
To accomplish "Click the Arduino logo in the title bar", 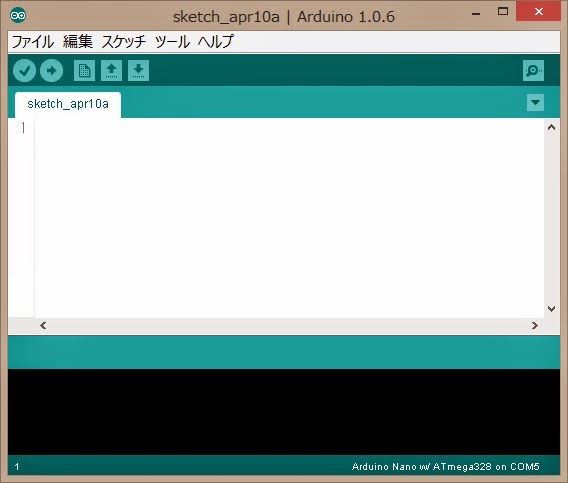I will pyautogui.click(x=18, y=15).
